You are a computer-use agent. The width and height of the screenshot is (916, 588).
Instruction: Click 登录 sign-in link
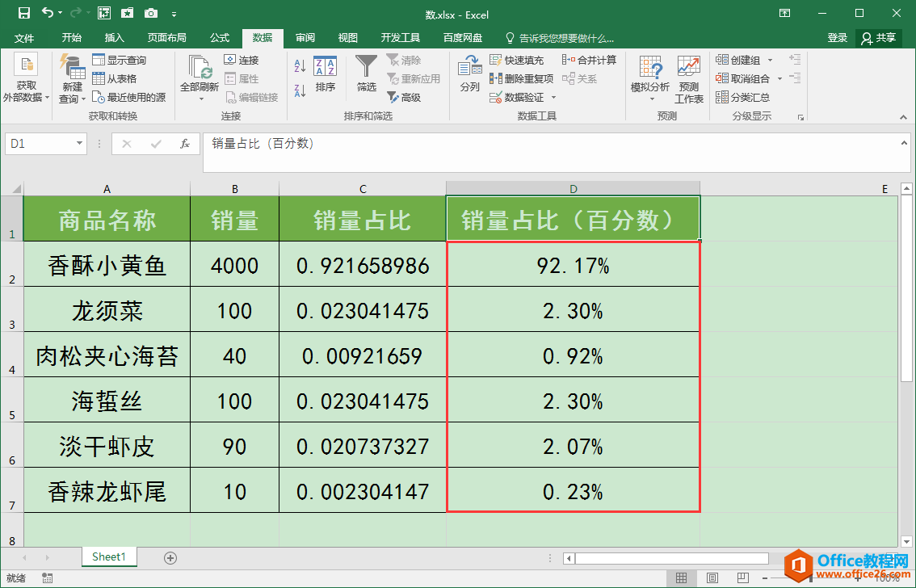(x=837, y=38)
